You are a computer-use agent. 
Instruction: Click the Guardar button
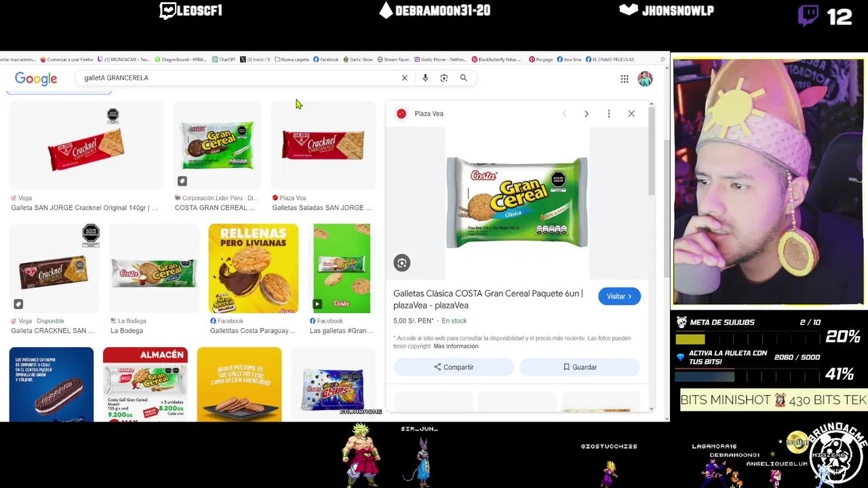pos(580,367)
